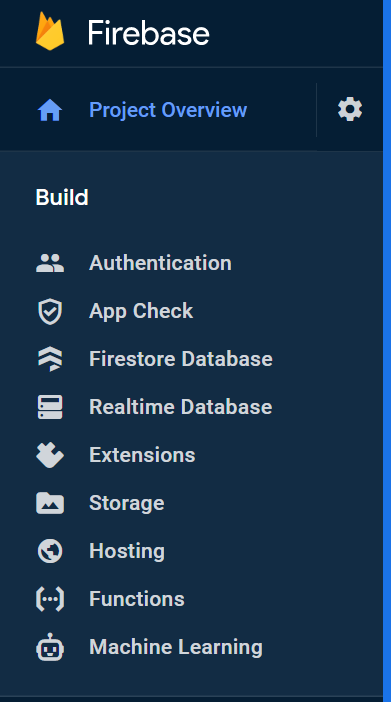Click the Hosting globe icon
391x702 pixels.
coord(50,551)
